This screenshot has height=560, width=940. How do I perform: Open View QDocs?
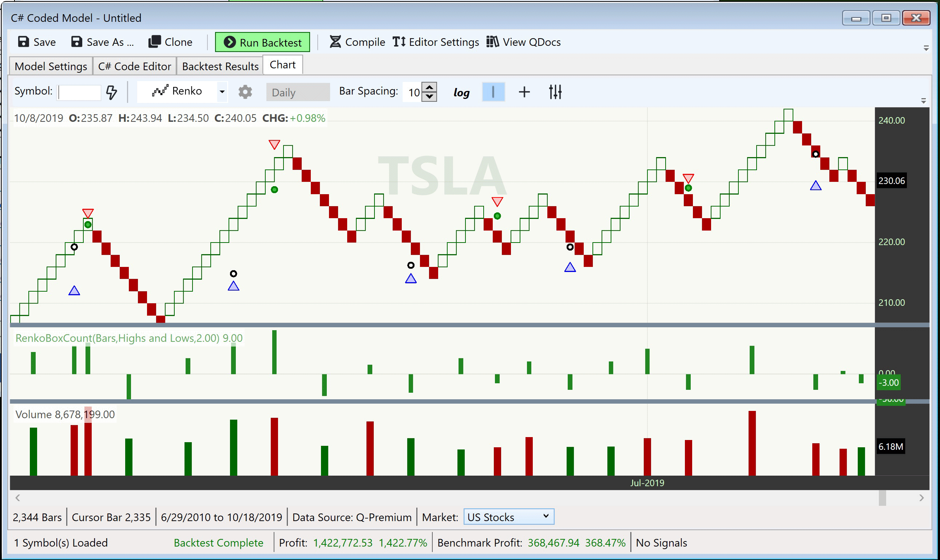coord(523,42)
